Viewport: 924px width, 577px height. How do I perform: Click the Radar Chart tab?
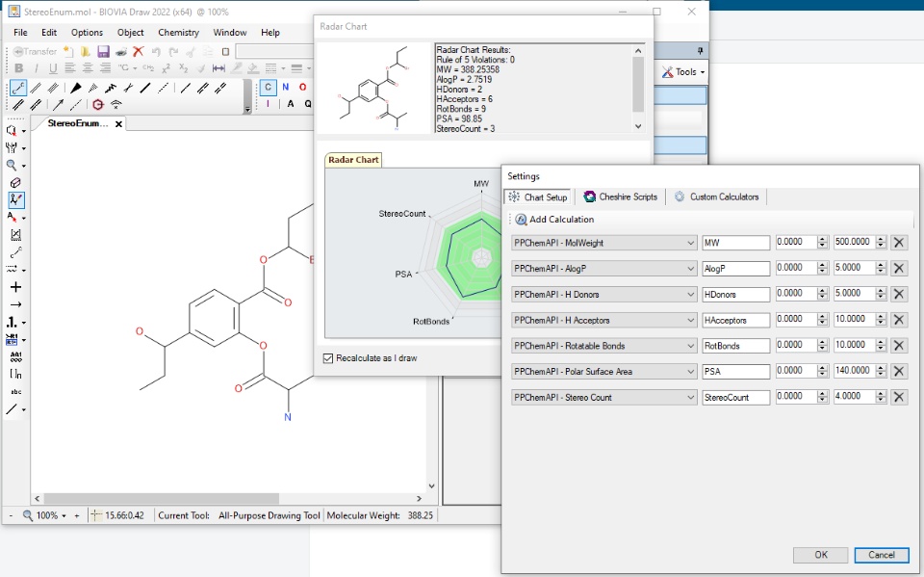pyautogui.click(x=353, y=160)
